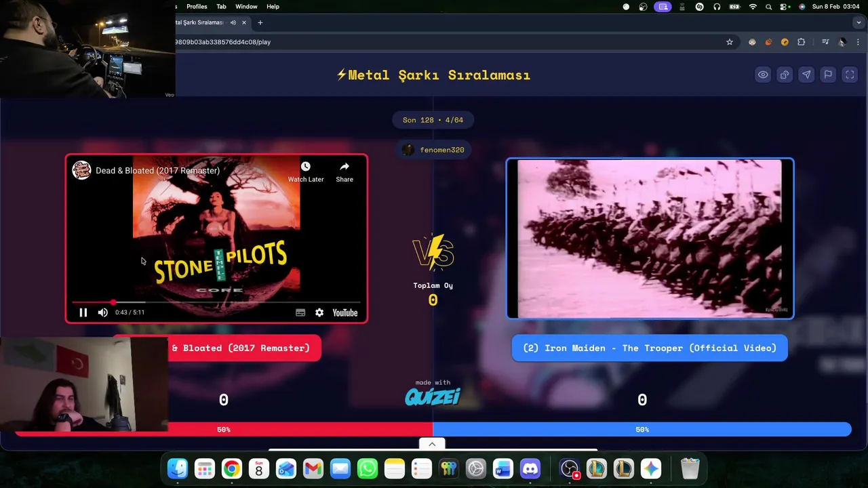Add the video to Watch Later
Viewport: 868px width, 488px height.
point(306,172)
